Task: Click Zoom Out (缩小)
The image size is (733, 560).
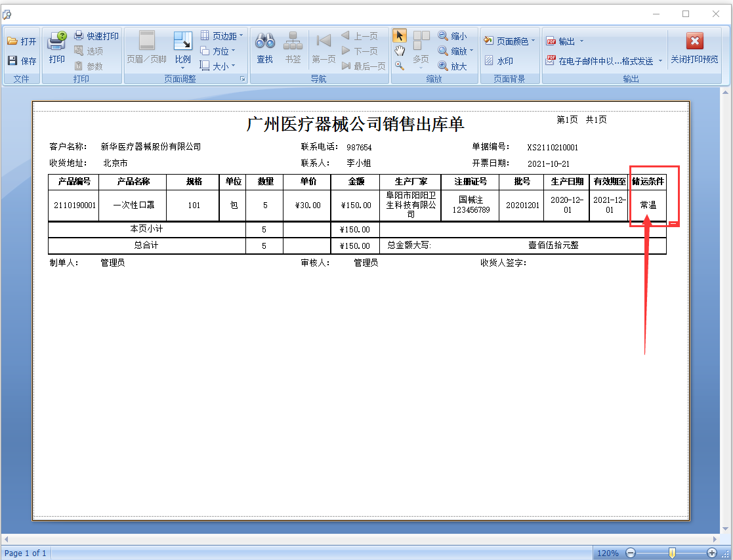Action: 452,36
